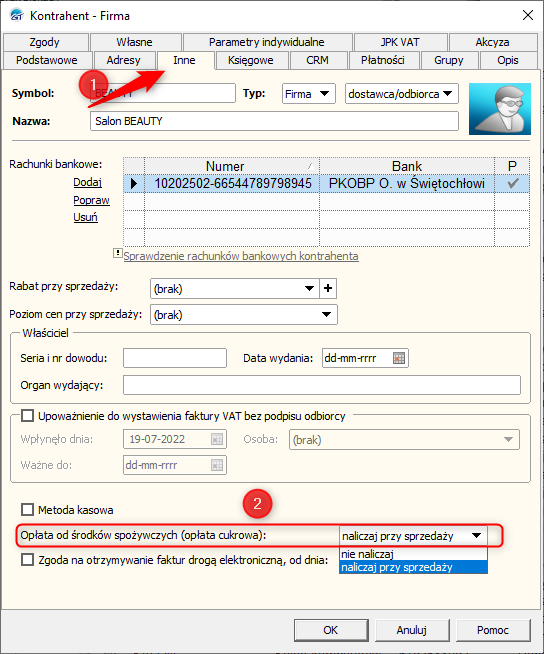Click the P column header
Image resolution: width=544 pixels, height=654 pixels.
coord(512,166)
